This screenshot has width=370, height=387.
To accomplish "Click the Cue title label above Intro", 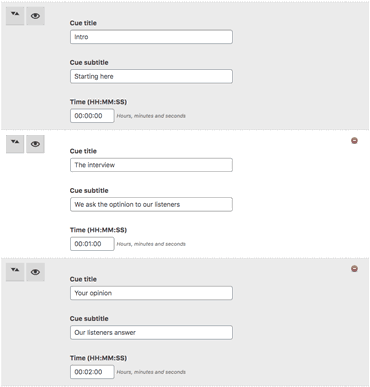I will 83,23.
